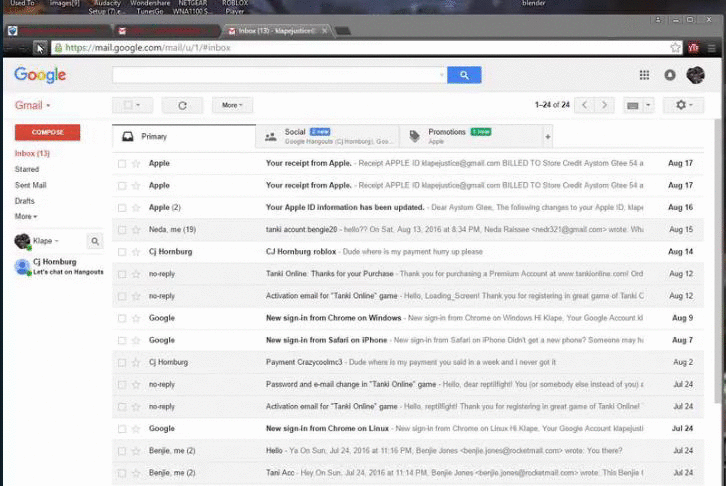Click the Gmail search input field
This screenshot has height=486, width=726.
(279, 75)
